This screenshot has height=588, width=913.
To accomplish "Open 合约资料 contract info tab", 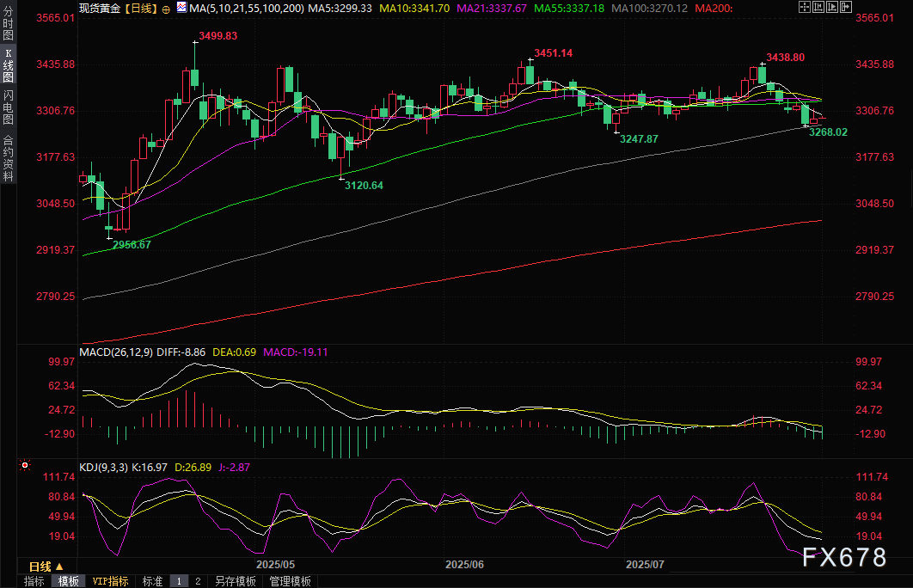I will (8, 158).
